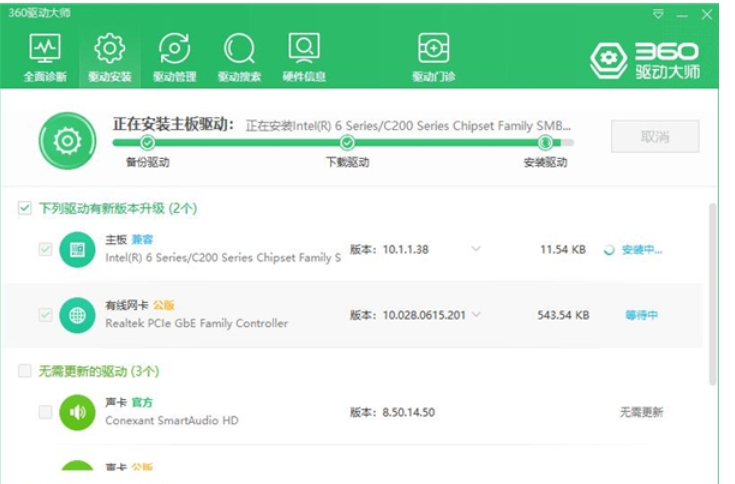Open the 全面诊断 full diagnosis icon
Viewport: 735px width, 484px height.
(45, 48)
